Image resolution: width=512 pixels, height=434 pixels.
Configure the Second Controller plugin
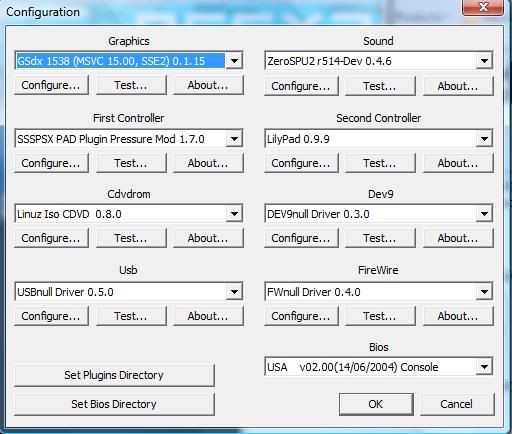pos(301,163)
